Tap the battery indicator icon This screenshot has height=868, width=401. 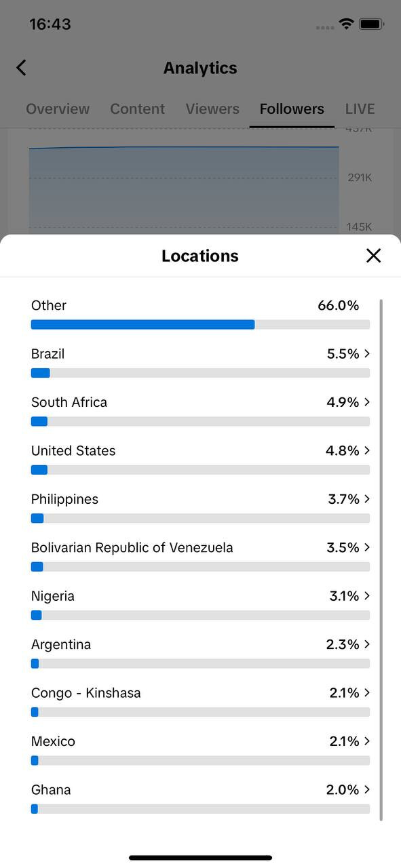372,24
